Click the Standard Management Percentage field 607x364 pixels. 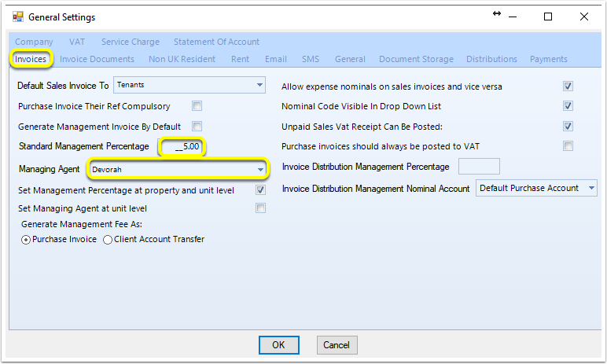[182, 147]
